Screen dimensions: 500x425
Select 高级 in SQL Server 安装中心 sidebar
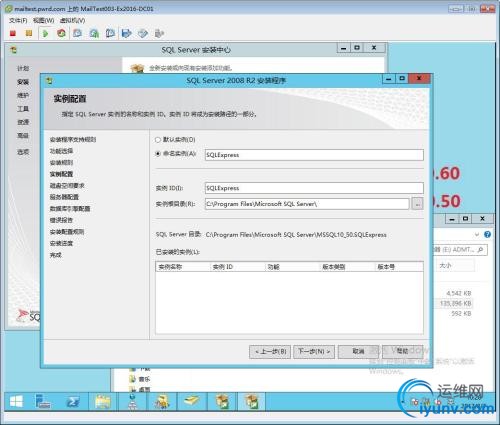coord(23,135)
